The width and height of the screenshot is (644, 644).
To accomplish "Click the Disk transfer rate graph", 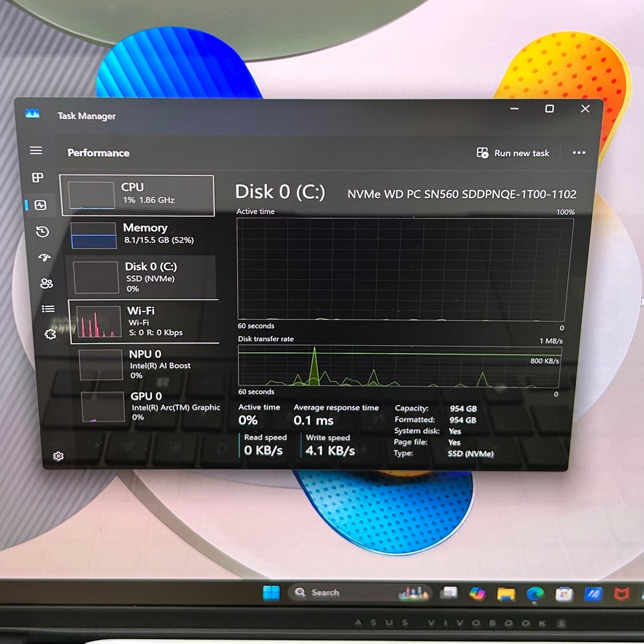I will pos(399,366).
